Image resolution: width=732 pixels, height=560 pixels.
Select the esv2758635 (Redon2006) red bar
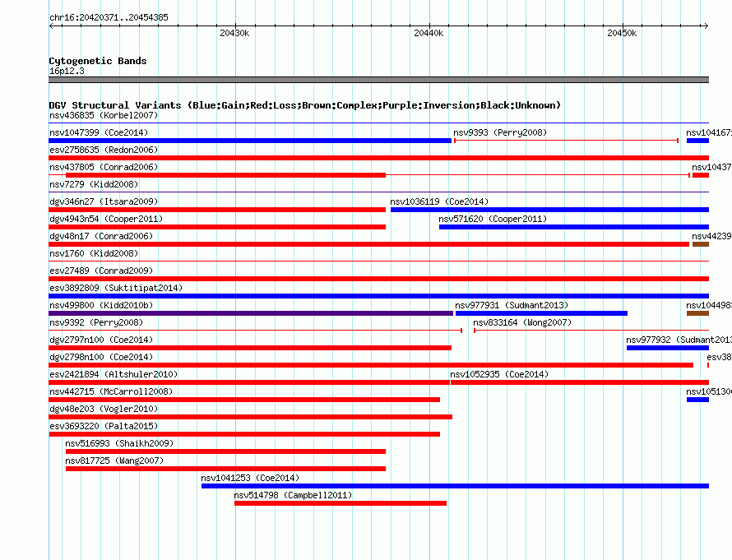pyautogui.click(x=379, y=158)
